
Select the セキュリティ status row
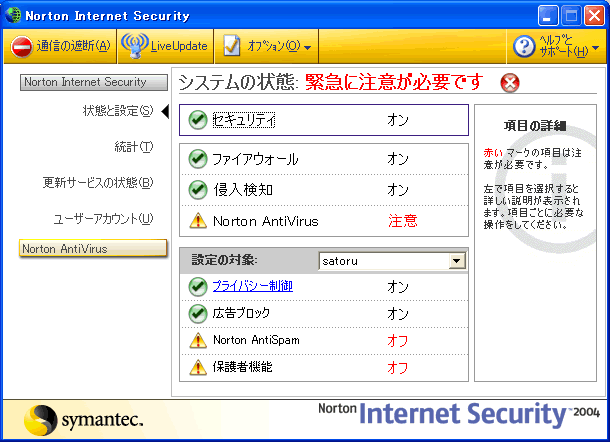(x=324, y=120)
